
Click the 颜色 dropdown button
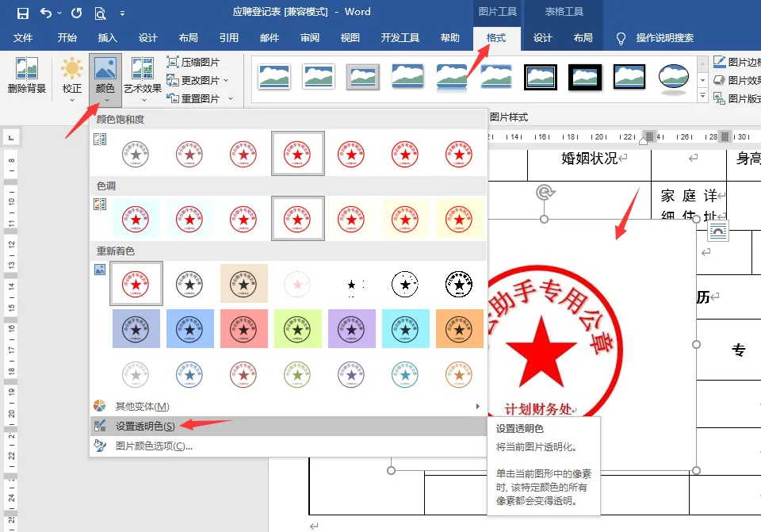105,80
